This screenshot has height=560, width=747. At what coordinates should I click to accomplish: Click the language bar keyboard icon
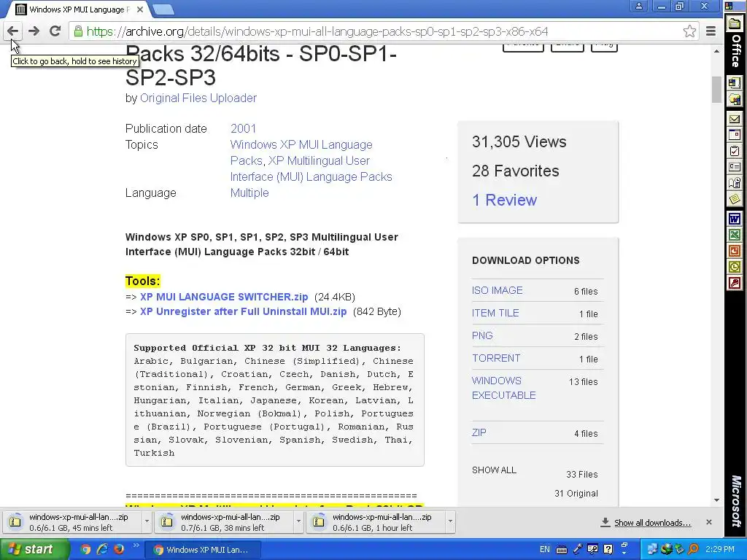(562, 550)
